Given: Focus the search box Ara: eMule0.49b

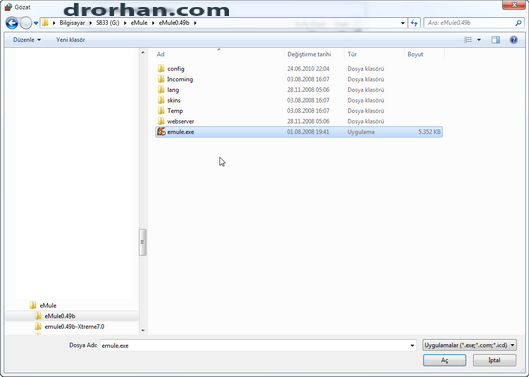Looking at the screenshot, I should tap(469, 23).
